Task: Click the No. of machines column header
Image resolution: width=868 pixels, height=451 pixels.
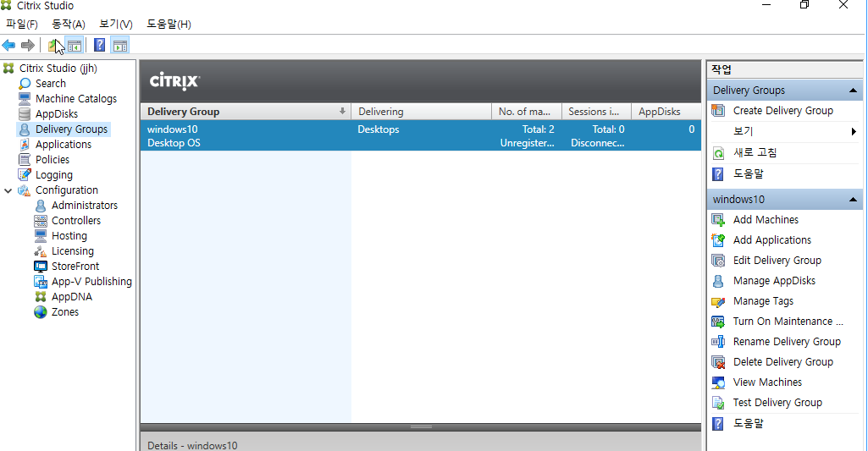Action: (527, 111)
